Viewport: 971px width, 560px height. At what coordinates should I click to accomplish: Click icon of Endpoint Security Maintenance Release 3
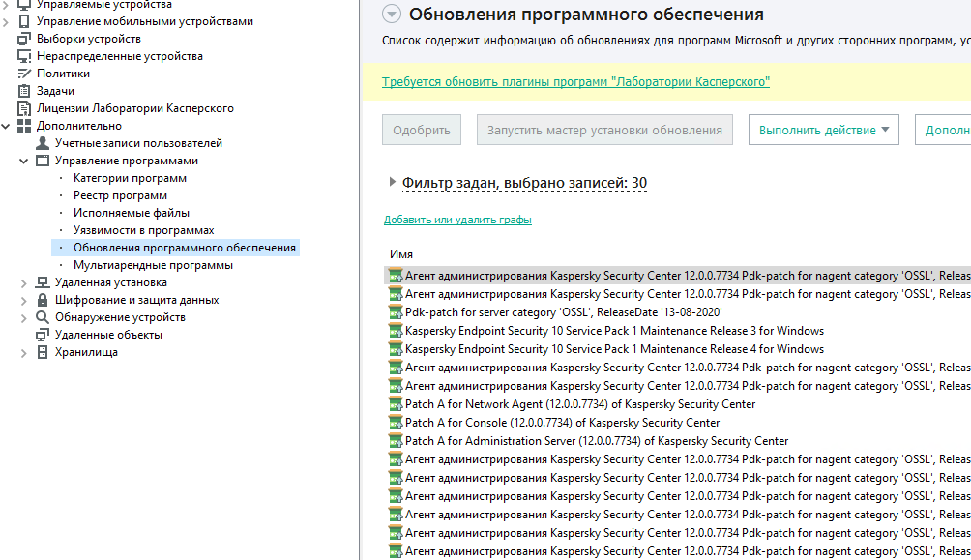(396, 331)
